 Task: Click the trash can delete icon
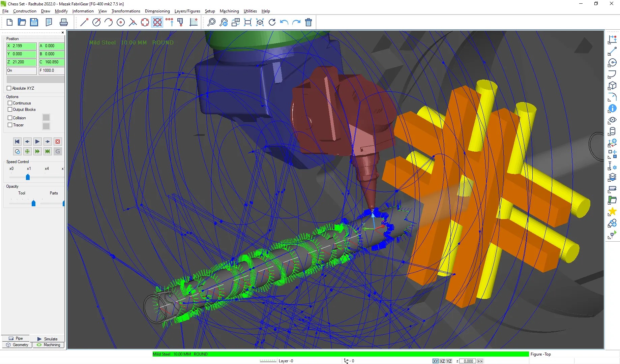[x=308, y=23]
